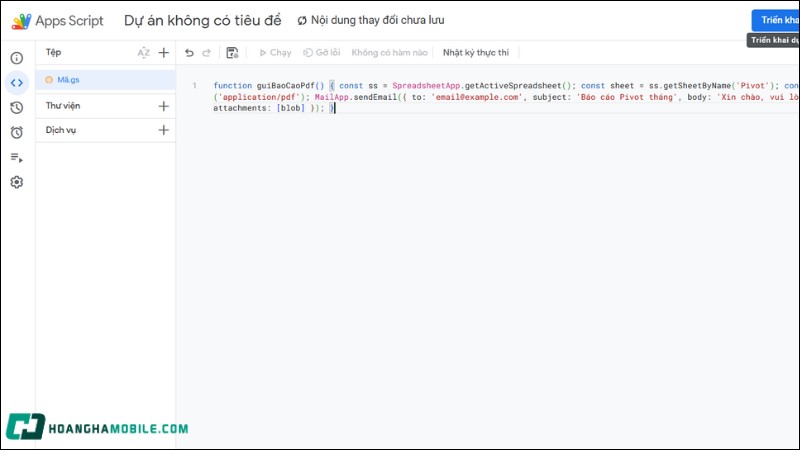
Task: Redo the last edit
Action: 207,53
